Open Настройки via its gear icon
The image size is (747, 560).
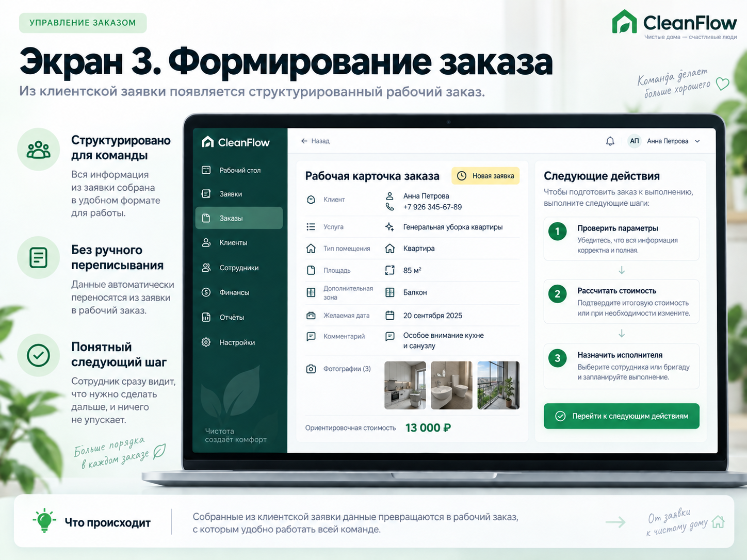coord(206,342)
